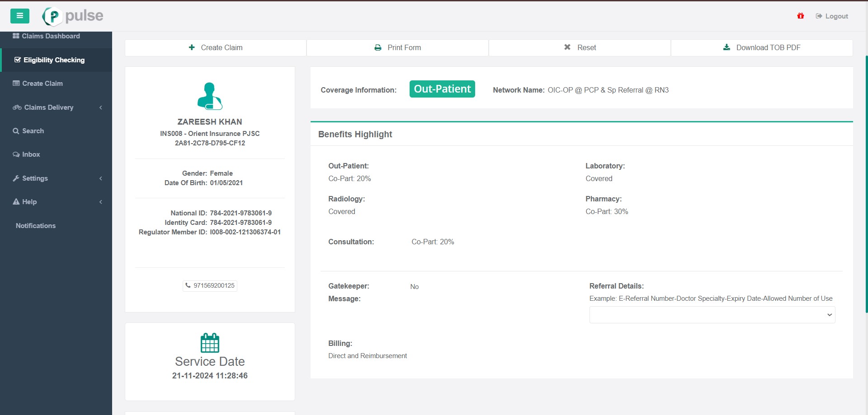This screenshot has height=415, width=868.
Task: Click the phone number 971569200125 button
Action: [210, 285]
